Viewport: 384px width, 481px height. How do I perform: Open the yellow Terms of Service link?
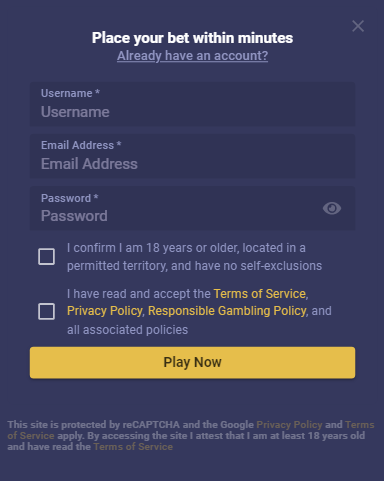[x=260, y=294]
